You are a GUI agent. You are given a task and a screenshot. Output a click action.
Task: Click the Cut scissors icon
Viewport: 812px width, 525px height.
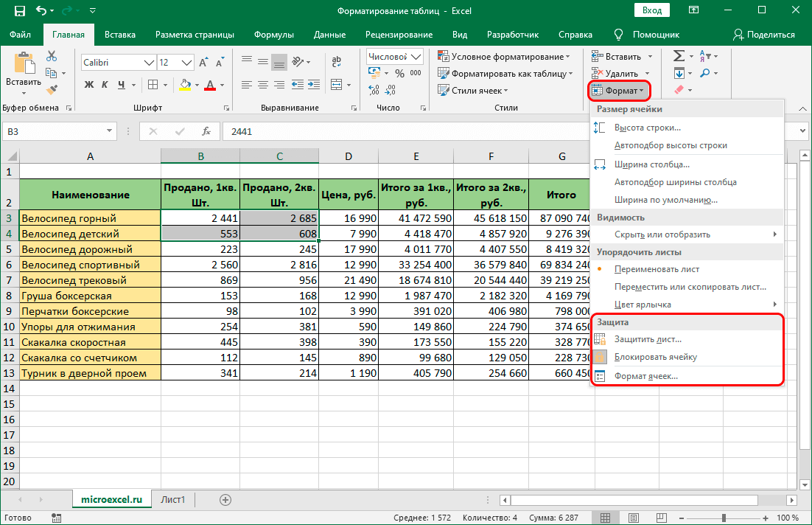[52, 56]
